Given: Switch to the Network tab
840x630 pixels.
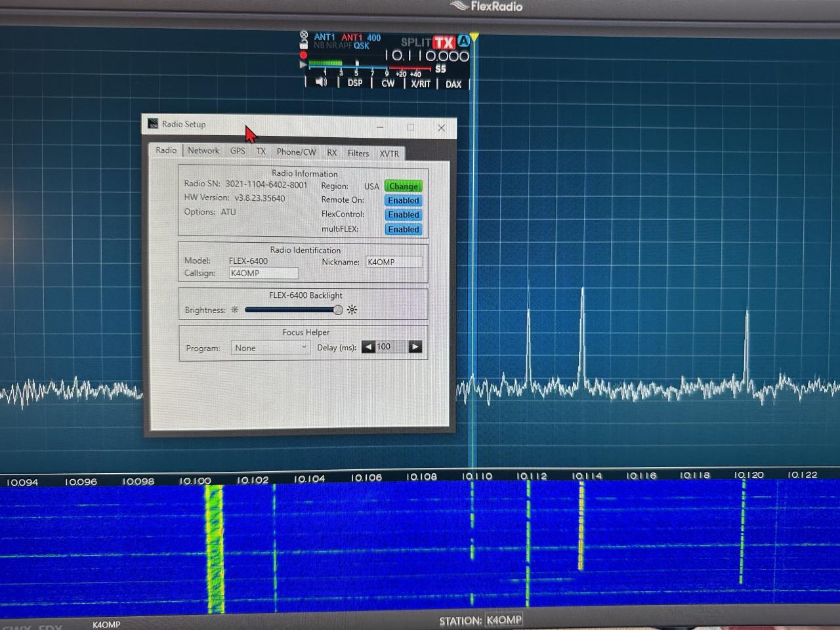Looking at the screenshot, I should pyautogui.click(x=203, y=150).
